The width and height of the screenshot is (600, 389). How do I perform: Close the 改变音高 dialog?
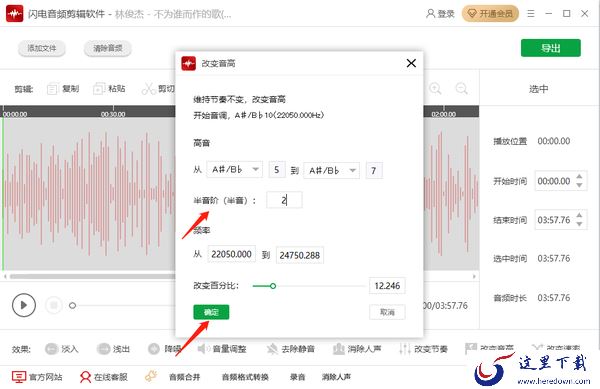[411, 63]
